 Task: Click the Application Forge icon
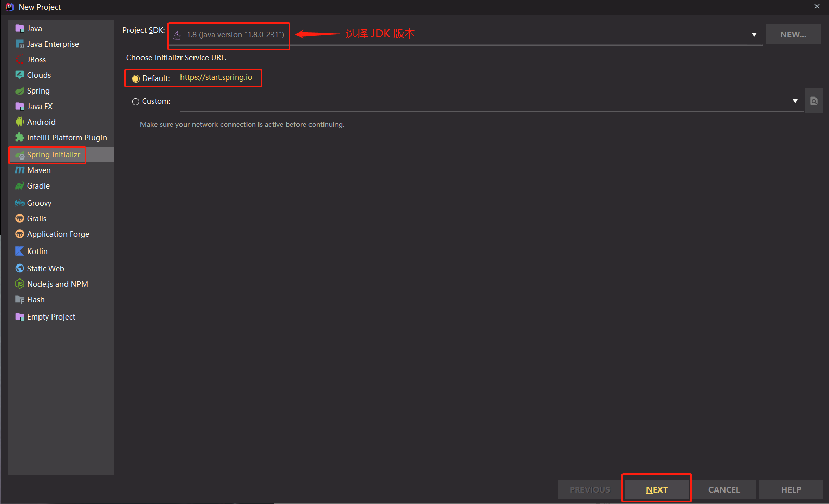click(20, 234)
